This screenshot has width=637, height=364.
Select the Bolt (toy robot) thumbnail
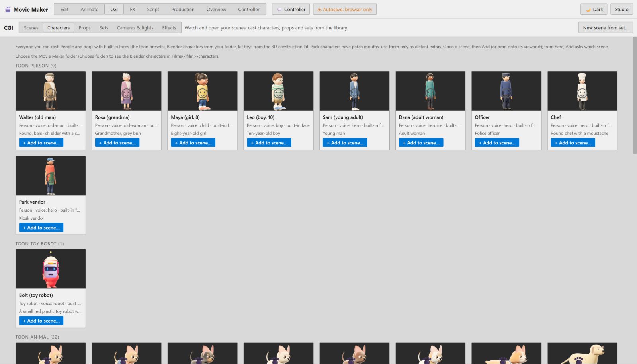point(51,269)
